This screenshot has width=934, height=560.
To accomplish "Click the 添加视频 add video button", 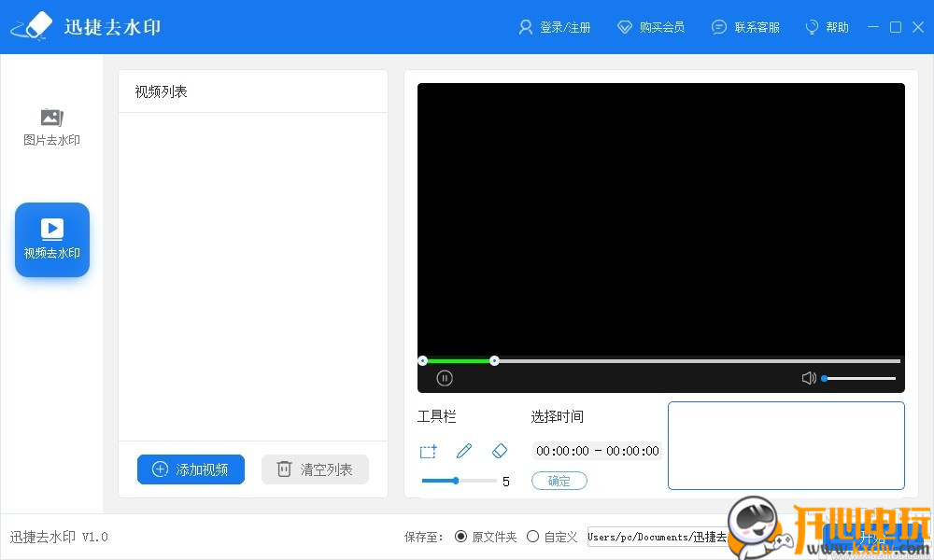I will click(191, 469).
